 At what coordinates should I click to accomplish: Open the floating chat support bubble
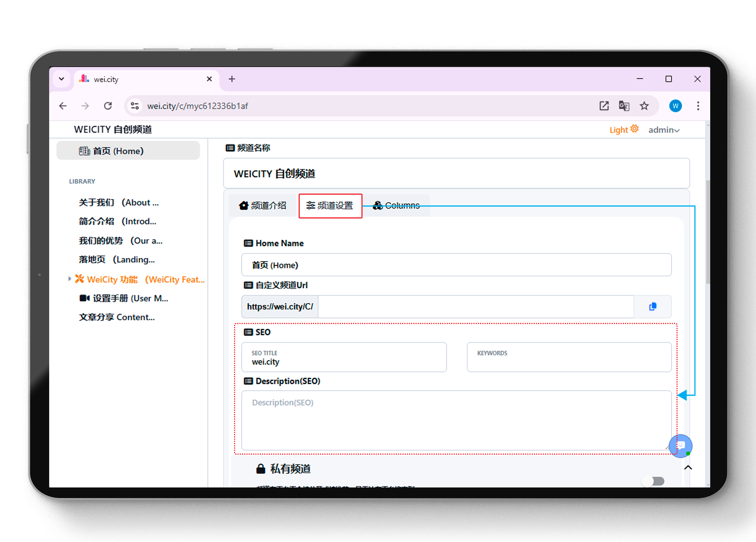(680, 446)
